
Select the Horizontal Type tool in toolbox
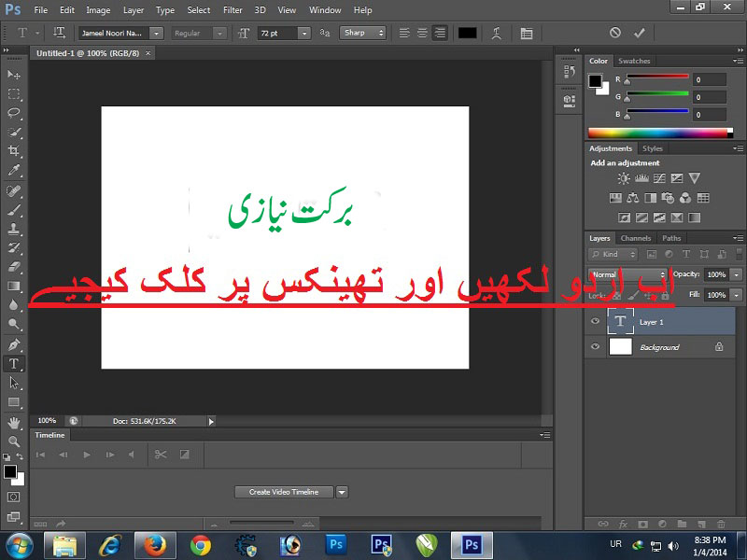click(14, 364)
